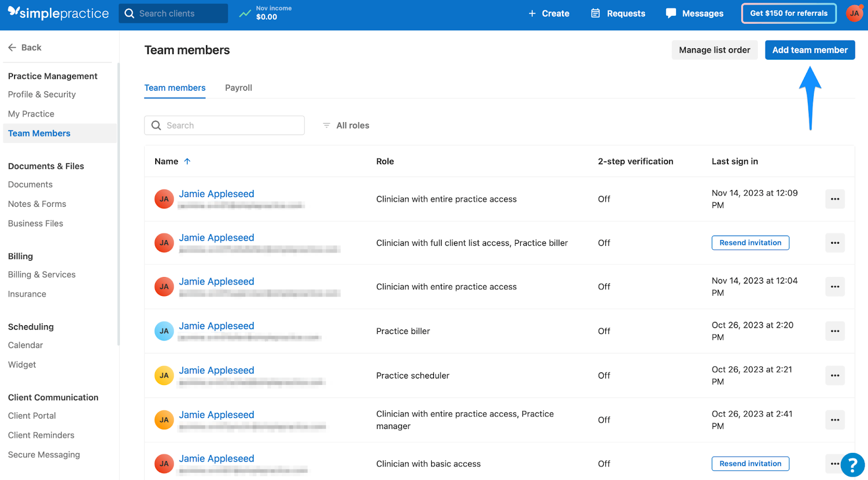Click the Back arrow in sidebar

[x=12, y=48]
